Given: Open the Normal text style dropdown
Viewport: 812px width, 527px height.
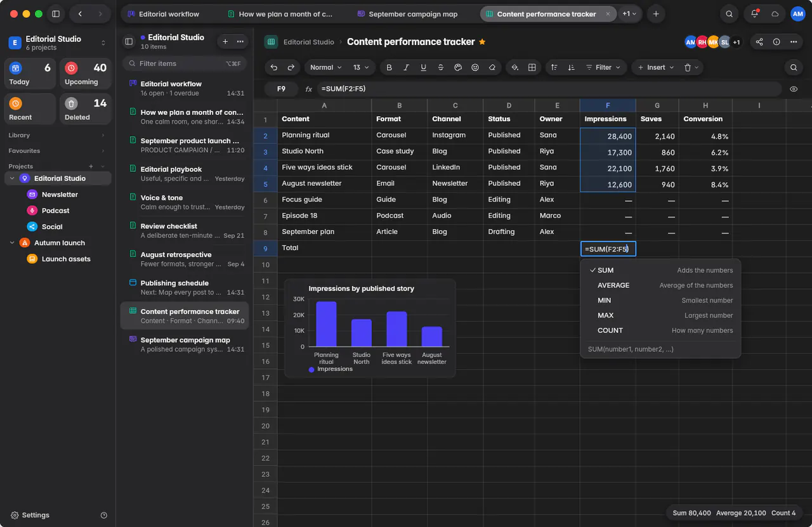Looking at the screenshot, I should [326, 67].
